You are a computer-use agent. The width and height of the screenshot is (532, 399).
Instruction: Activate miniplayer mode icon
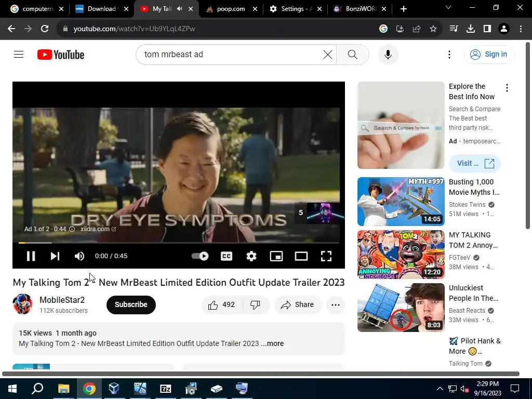tap(276, 256)
